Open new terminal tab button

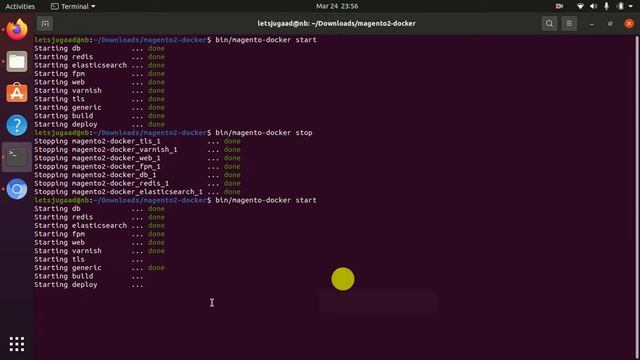[45, 24]
